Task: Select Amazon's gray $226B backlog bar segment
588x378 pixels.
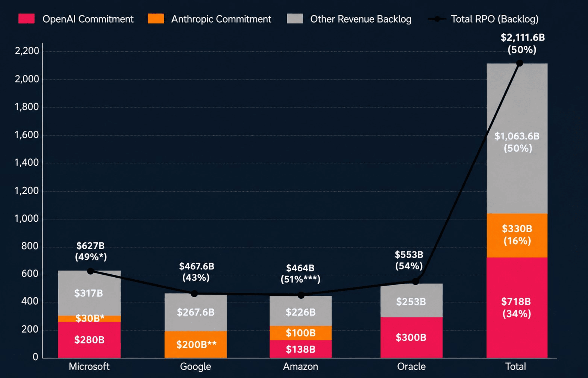Action: pos(300,311)
